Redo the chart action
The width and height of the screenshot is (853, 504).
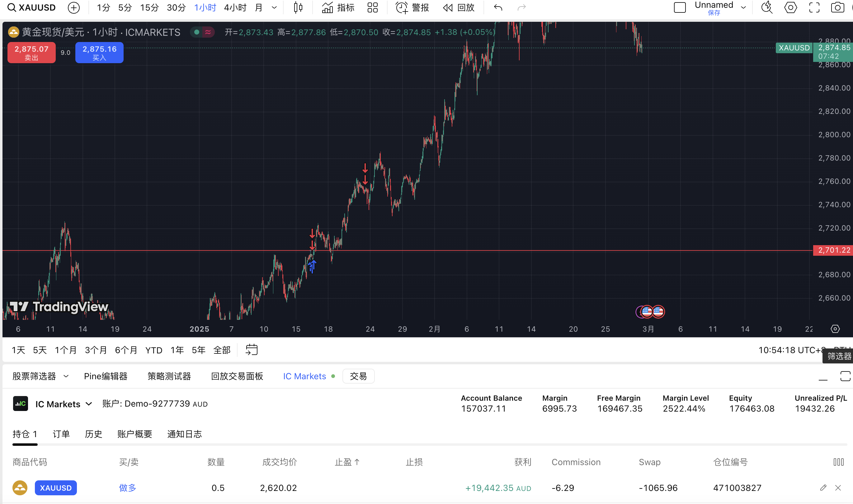tap(522, 7)
